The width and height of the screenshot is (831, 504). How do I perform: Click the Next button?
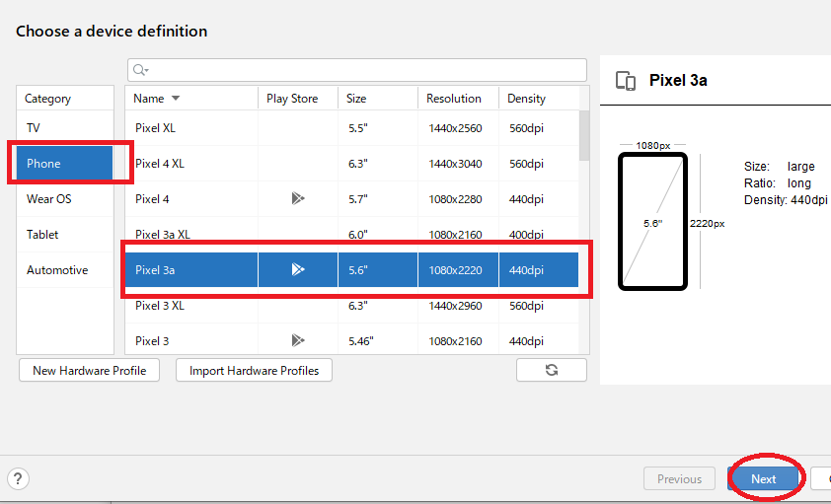[x=763, y=478]
